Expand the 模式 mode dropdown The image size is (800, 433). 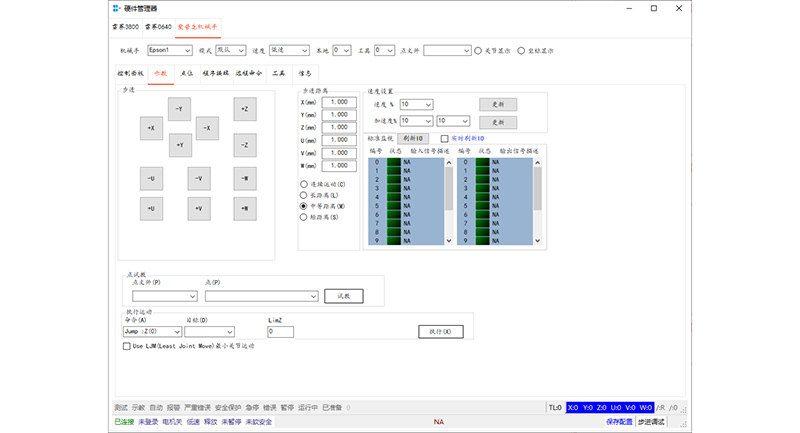[x=231, y=50]
